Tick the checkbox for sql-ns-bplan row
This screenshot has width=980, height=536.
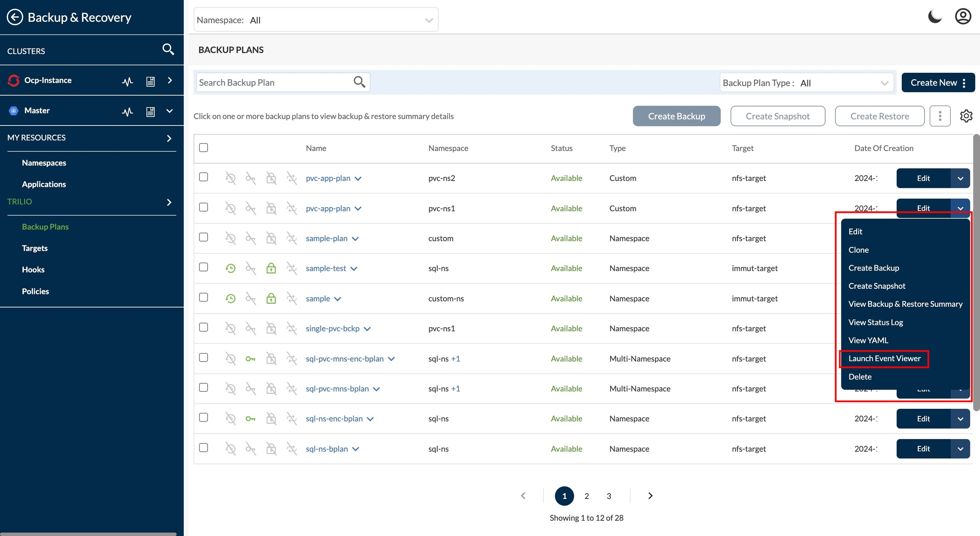tap(204, 448)
